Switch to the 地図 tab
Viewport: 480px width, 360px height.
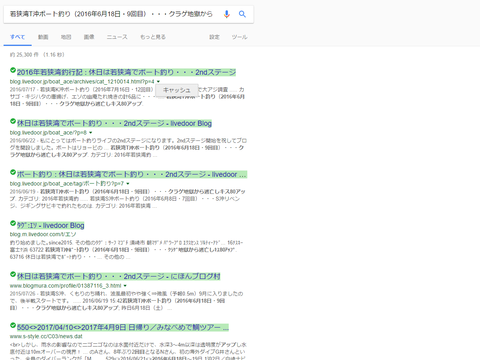click(66, 37)
